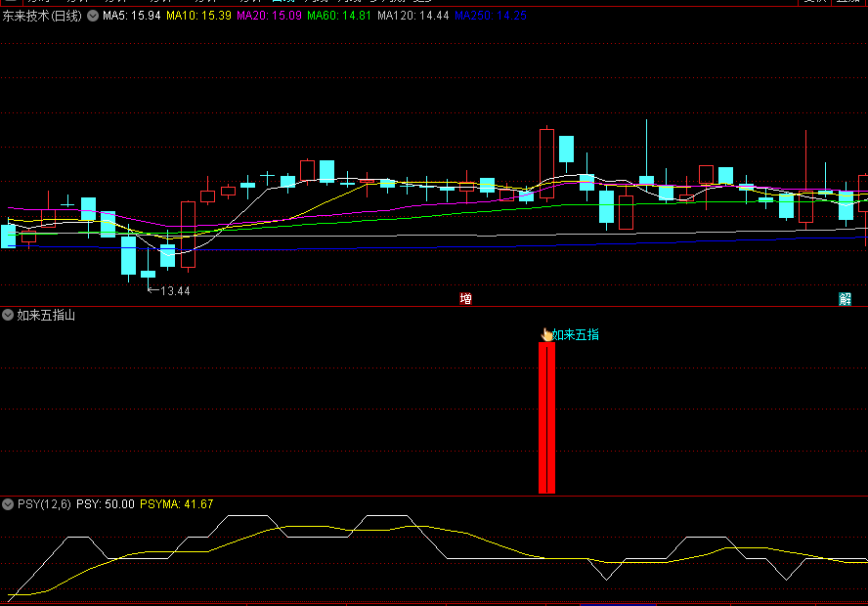
Task: Click the MA5: 15.94 label
Action: [132, 16]
